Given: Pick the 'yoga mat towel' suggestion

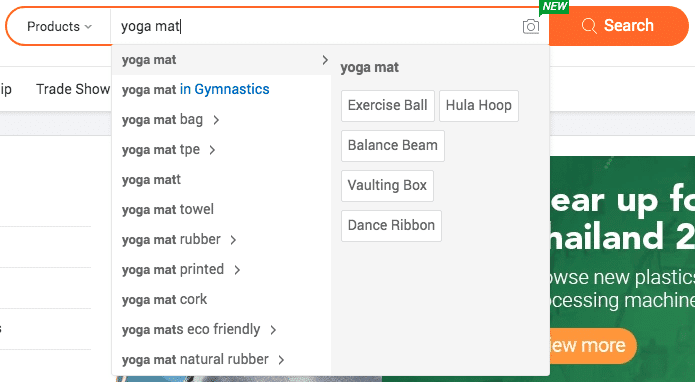Looking at the screenshot, I should [221, 209].
